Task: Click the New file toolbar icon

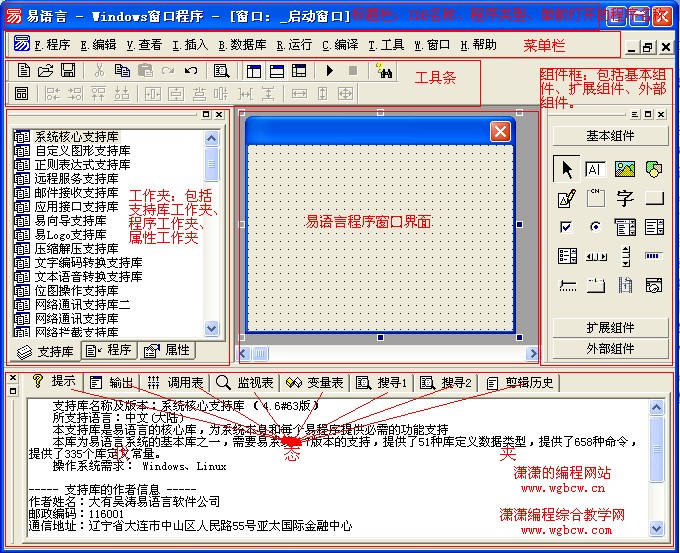Action: 23,70
